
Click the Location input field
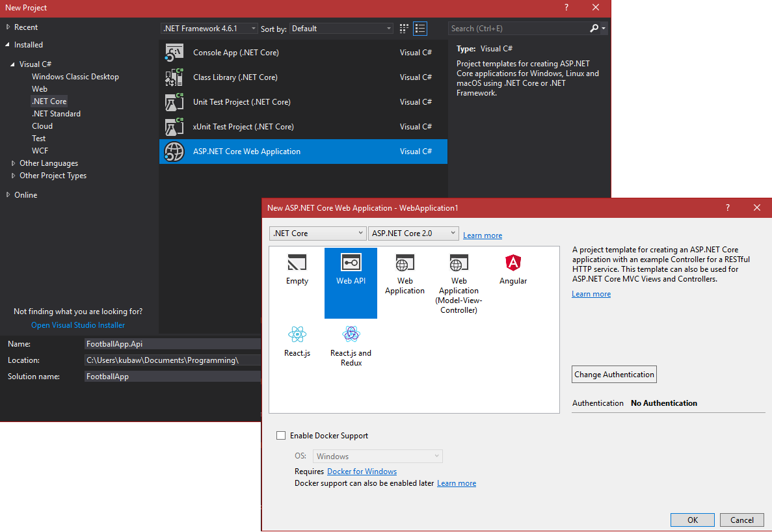172,360
